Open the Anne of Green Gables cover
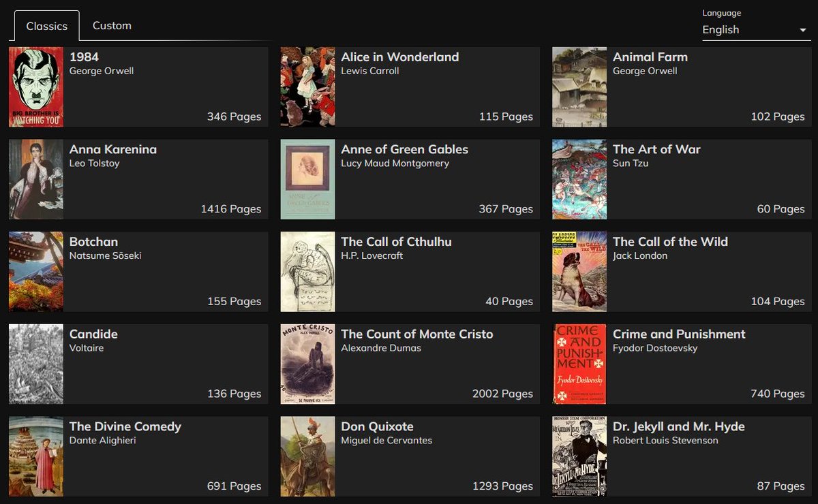This screenshot has height=504, width=818. 308,179
